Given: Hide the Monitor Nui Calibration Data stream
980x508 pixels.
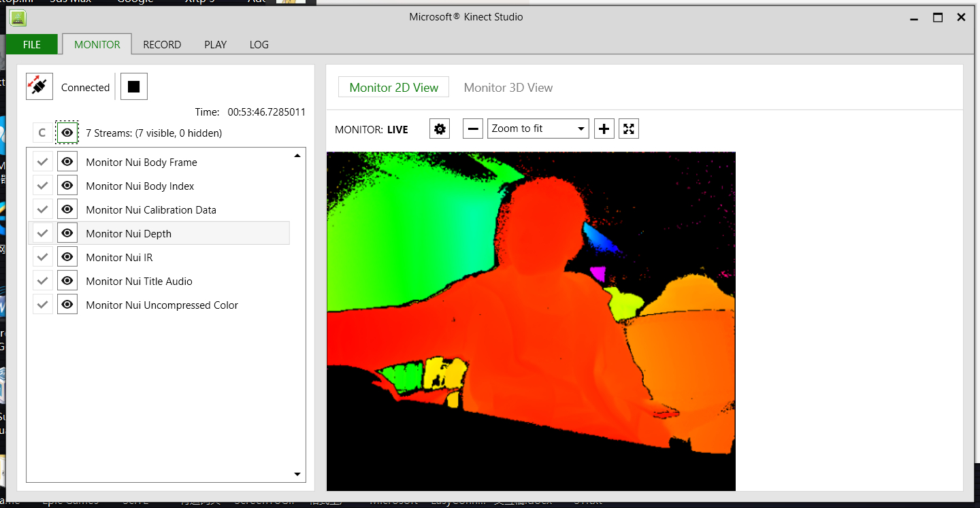Looking at the screenshot, I should click(67, 209).
